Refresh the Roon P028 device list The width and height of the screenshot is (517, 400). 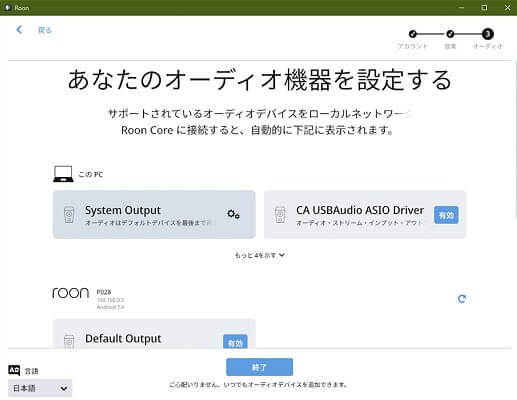[x=462, y=299]
